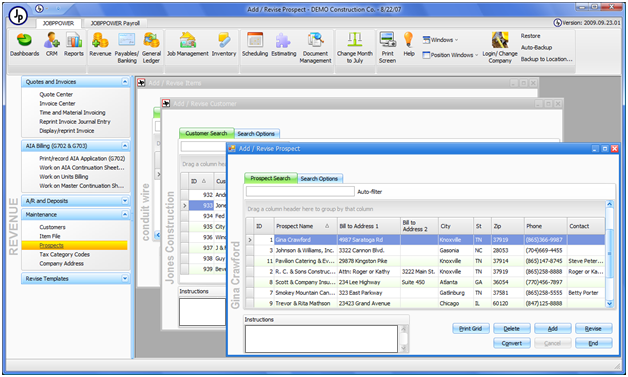Open the Reports ribbon icon
Screen dimensions: 628x377
click(74, 44)
